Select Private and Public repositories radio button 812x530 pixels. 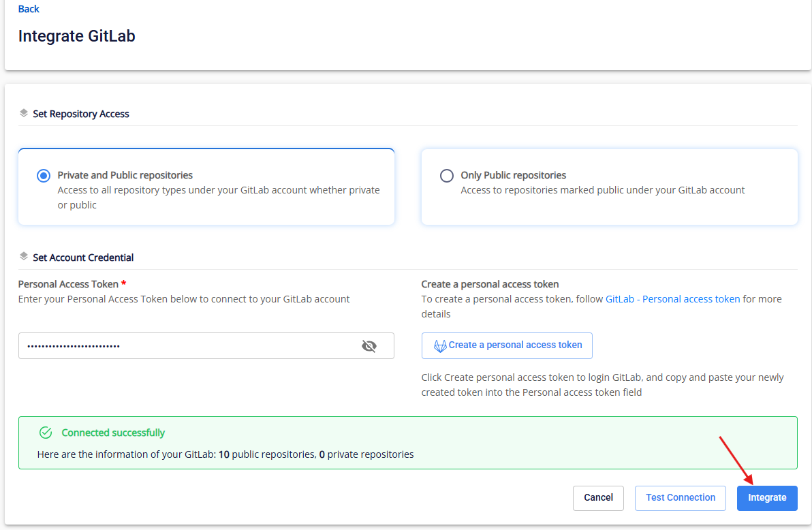[x=44, y=176]
